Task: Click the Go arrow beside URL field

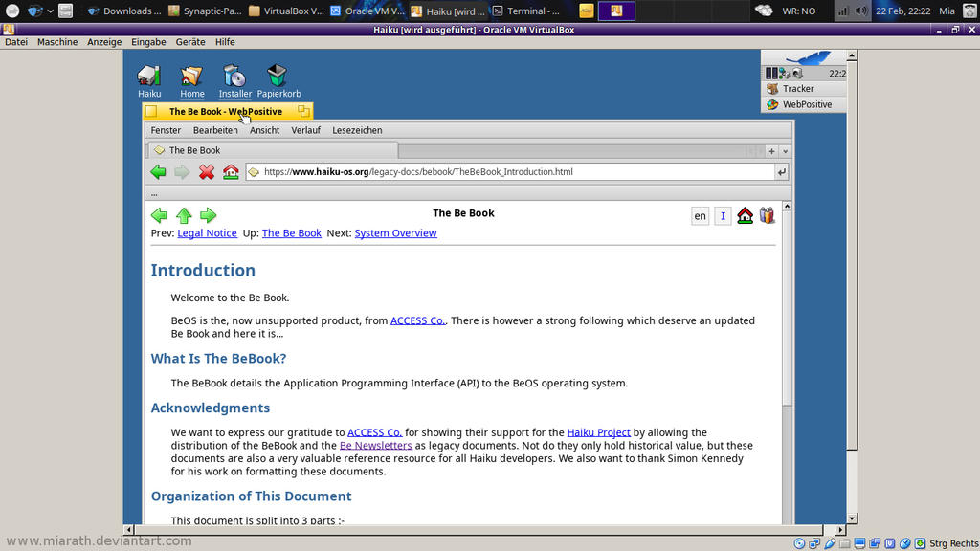Action: [x=781, y=172]
